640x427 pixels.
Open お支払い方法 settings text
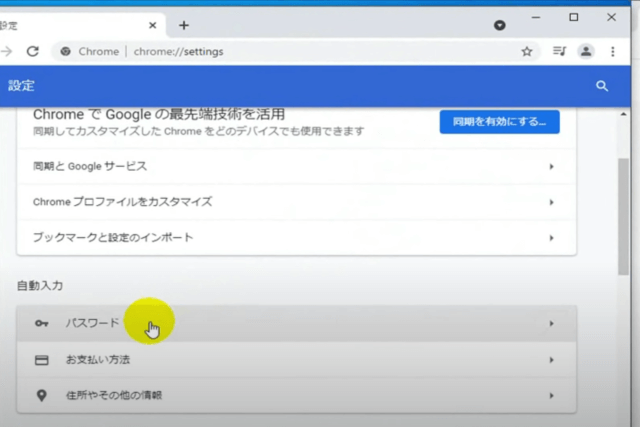[98, 360]
